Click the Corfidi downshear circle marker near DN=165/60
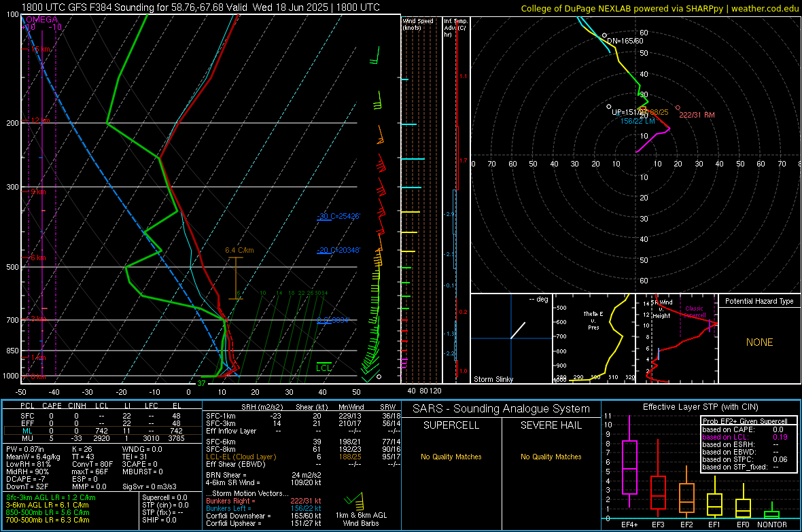Image resolution: width=802 pixels, height=532 pixels. (604, 36)
